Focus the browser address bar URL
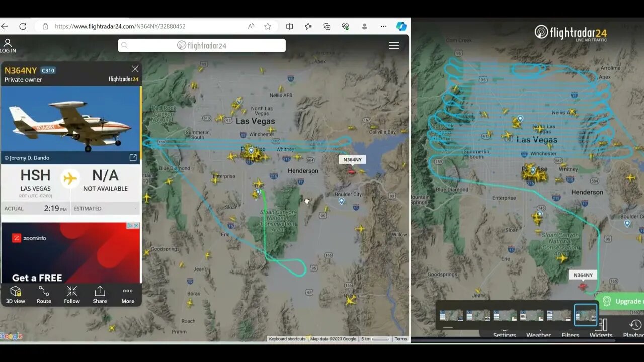The height and width of the screenshot is (362, 644). pyautogui.click(x=120, y=26)
